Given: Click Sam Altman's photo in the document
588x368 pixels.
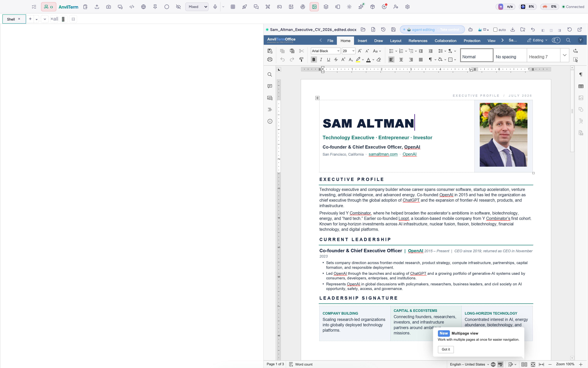Looking at the screenshot, I should (503, 135).
